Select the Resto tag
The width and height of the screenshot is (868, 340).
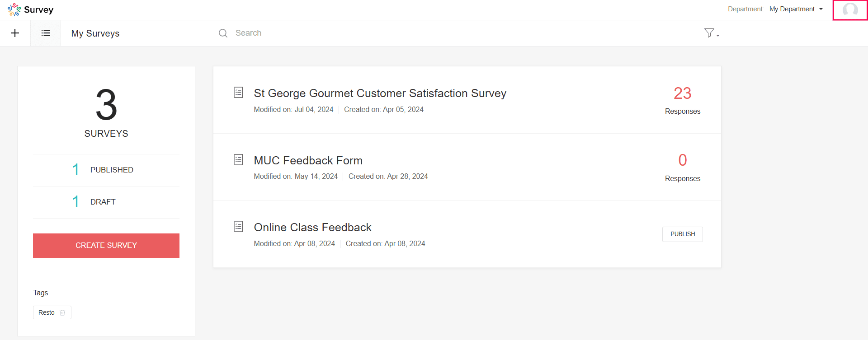[x=47, y=312]
